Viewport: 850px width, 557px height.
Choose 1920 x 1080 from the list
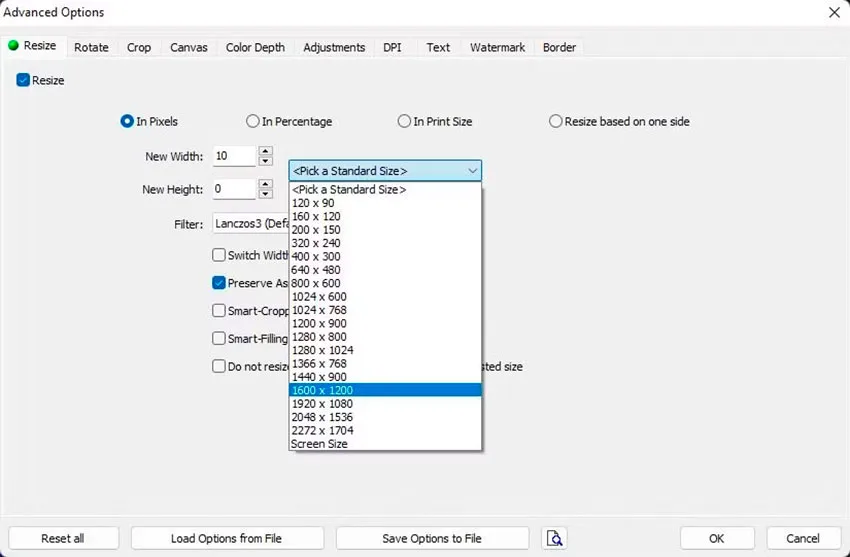(385, 404)
